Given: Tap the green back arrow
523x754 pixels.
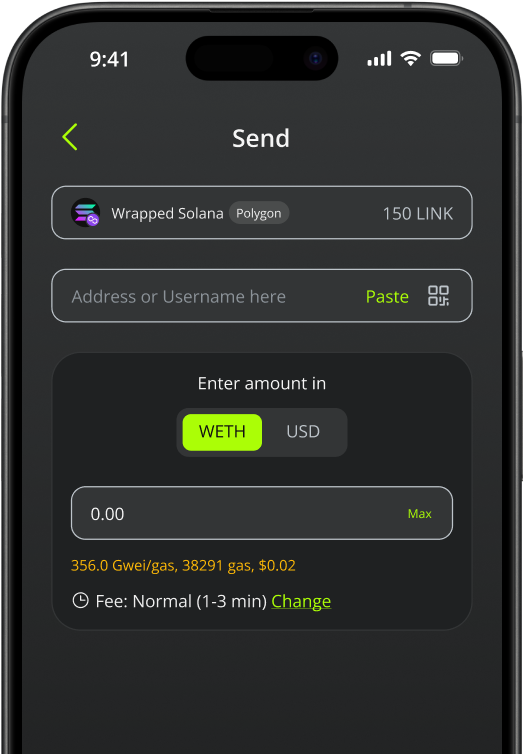Looking at the screenshot, I should [70, 137].
